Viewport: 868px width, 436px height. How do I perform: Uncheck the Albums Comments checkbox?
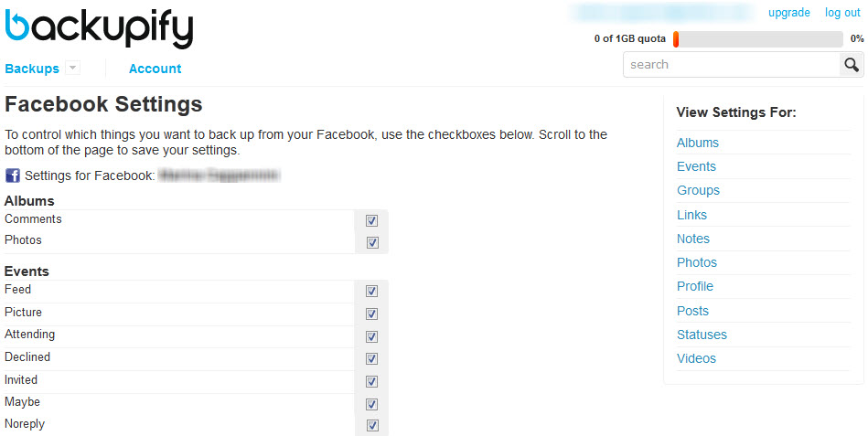tap(372, 220)
